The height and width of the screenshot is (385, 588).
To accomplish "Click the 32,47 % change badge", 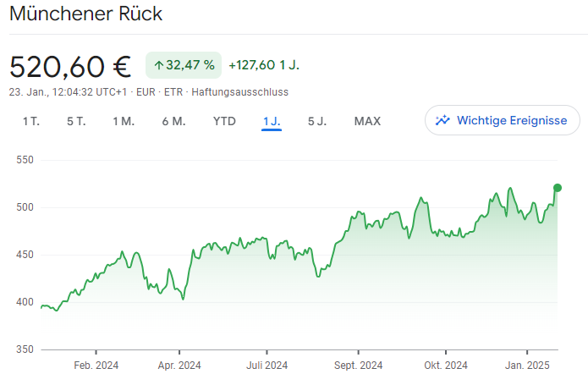I will pos(184,65).
